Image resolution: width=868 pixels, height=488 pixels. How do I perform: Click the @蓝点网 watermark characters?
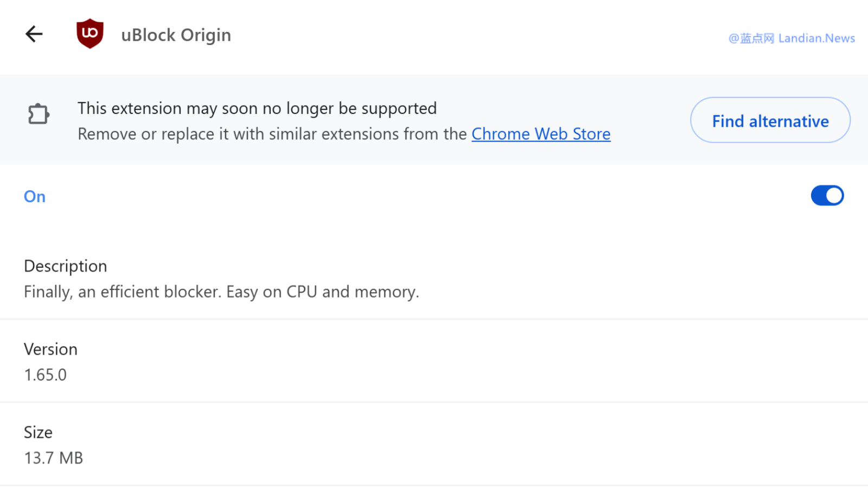pos(751,38)
